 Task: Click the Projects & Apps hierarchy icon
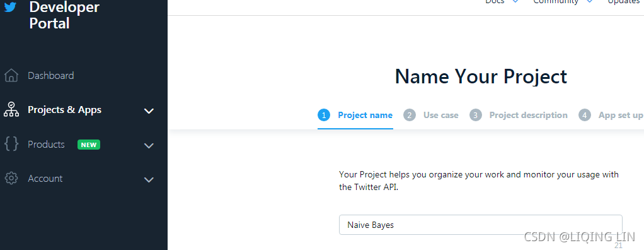tap(11, 110)
